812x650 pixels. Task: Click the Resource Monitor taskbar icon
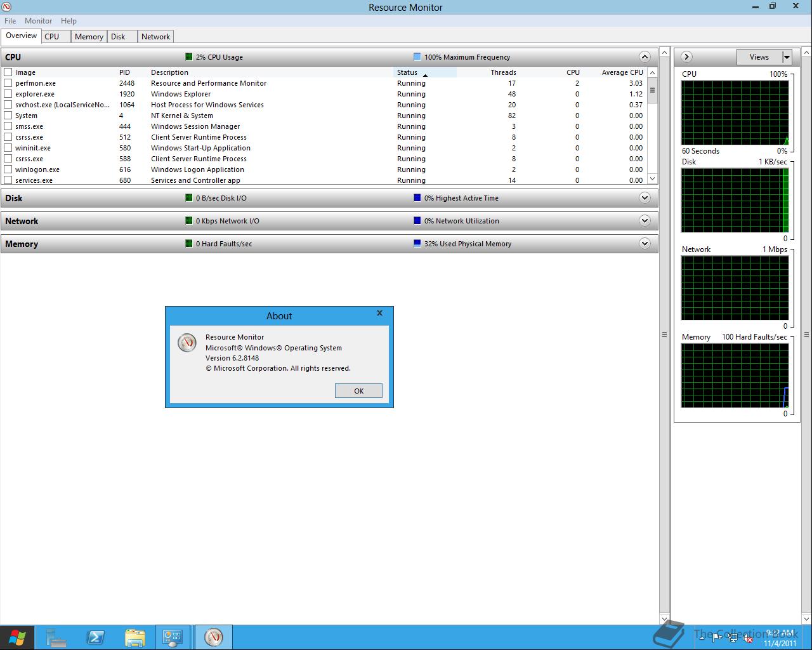tap(214, 637)
